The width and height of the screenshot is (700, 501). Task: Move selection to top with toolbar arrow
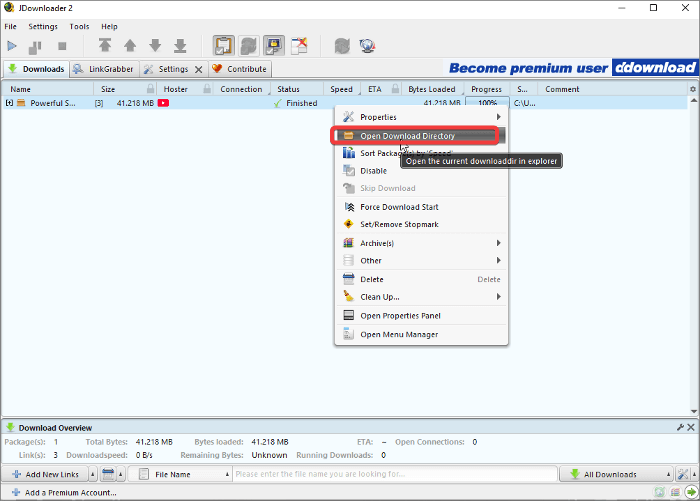click(105, 46)
